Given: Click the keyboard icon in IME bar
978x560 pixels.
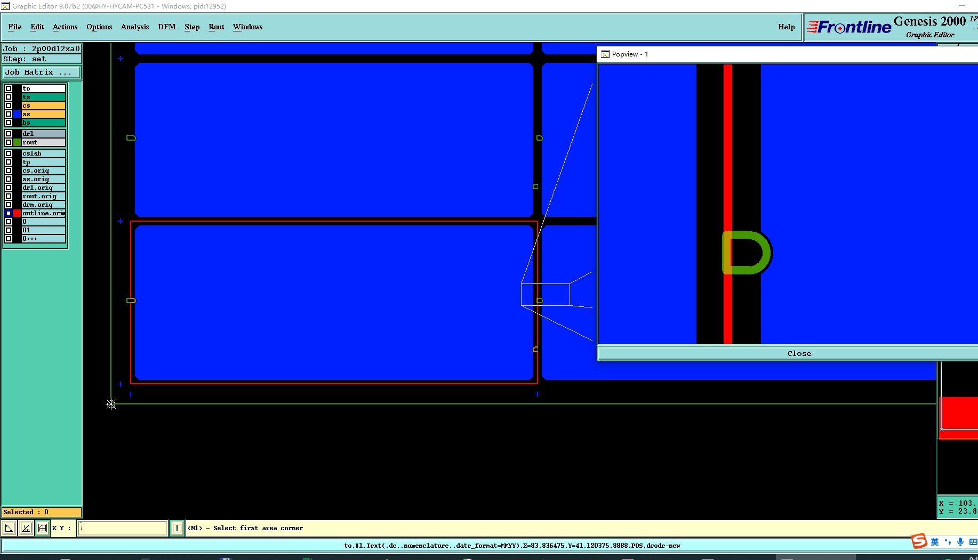Looking at the screenshot, I should point(973,542).
